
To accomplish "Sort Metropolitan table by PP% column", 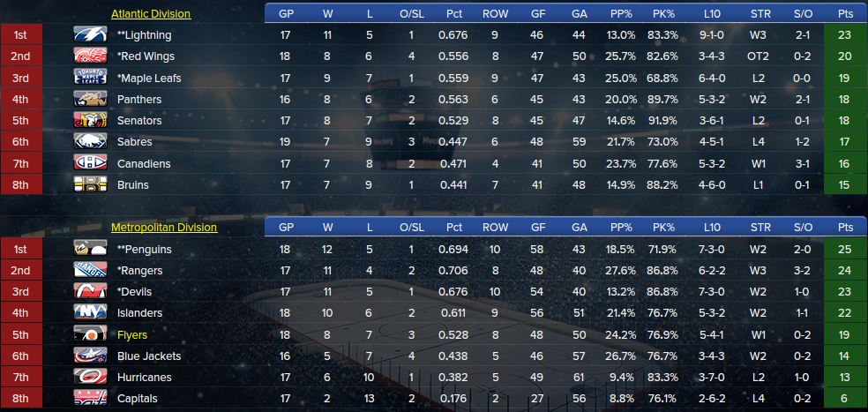I will pyautogui.click(x=621, y=228).
